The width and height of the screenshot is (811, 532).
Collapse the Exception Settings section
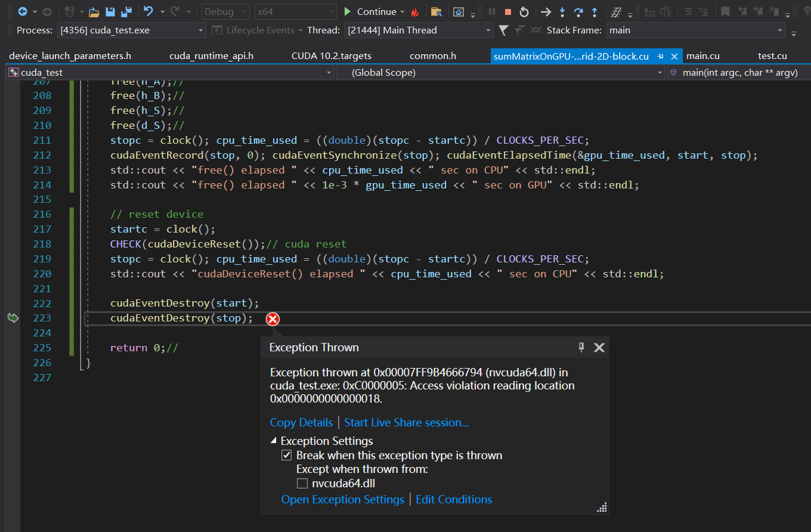point(274,441)
